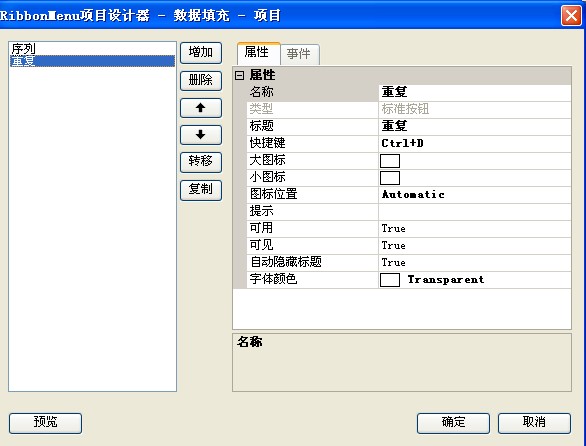
Task: Select the 可用 True value field
Action: [475, 228]
